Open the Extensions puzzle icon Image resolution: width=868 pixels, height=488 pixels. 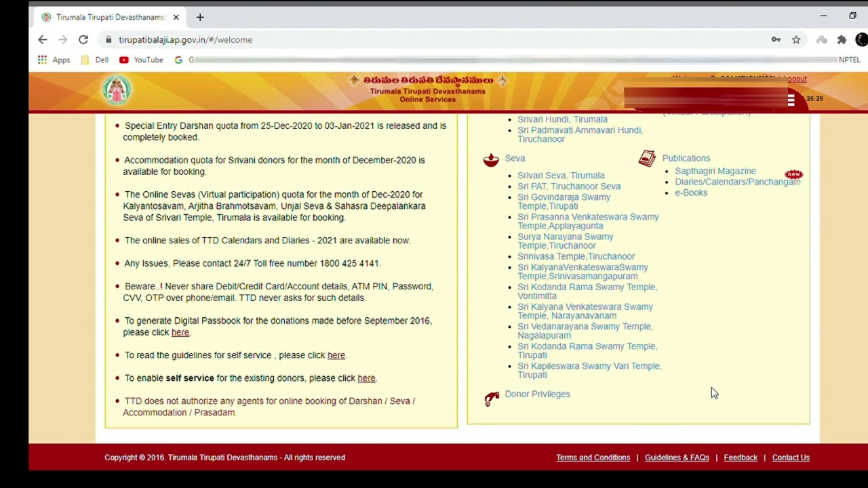842,40
